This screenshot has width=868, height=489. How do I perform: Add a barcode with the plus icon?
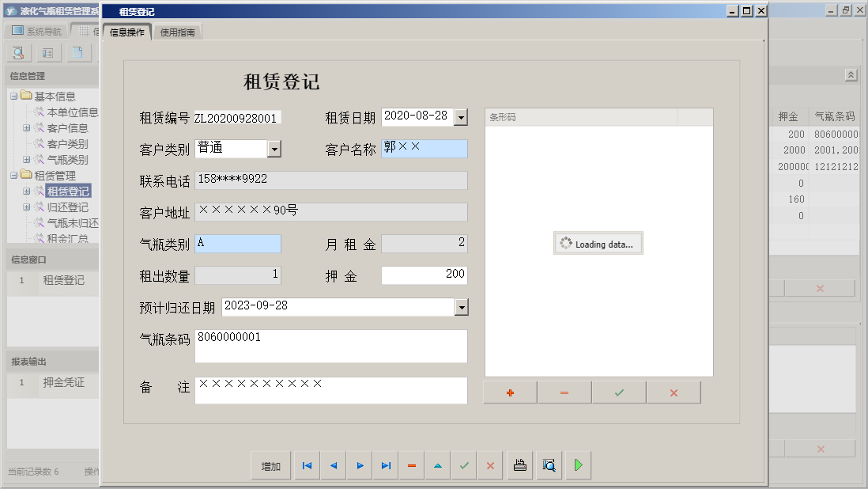pos(509,391)
